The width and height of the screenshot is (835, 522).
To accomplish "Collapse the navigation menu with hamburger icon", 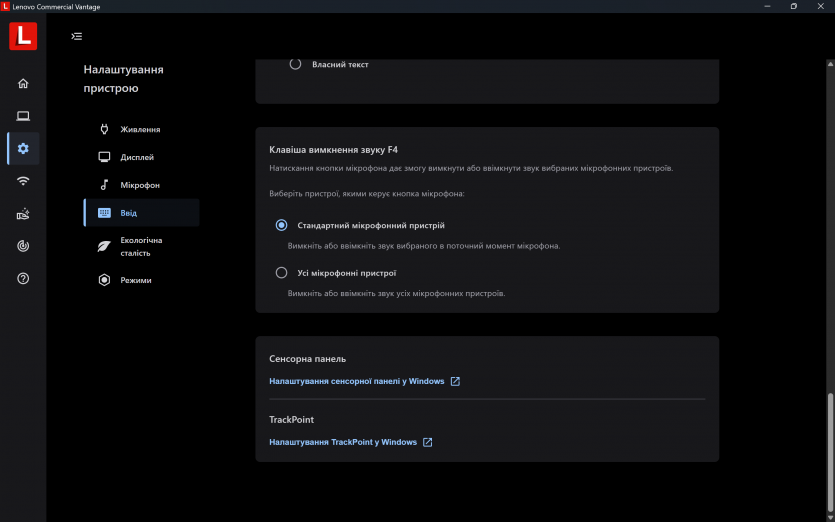I will (x=77, y=36).
